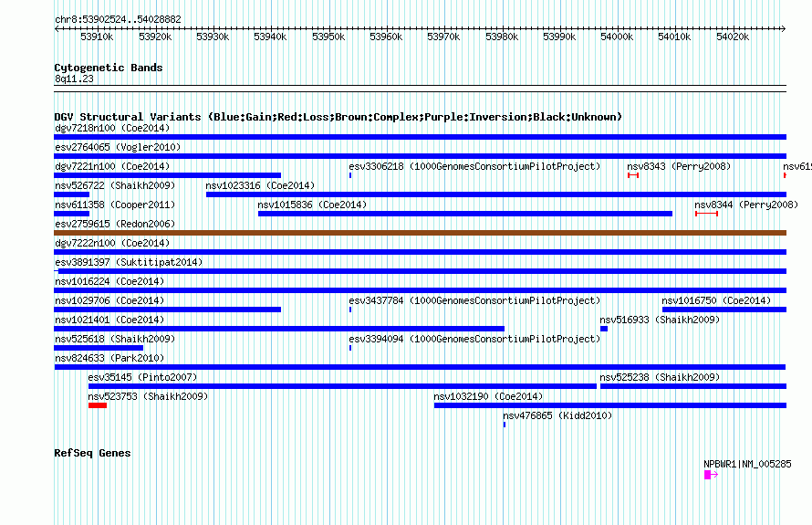Click the esv3306218 1000Genomes variant label
This screenshot has height=525, width=812.
point(474,166)
